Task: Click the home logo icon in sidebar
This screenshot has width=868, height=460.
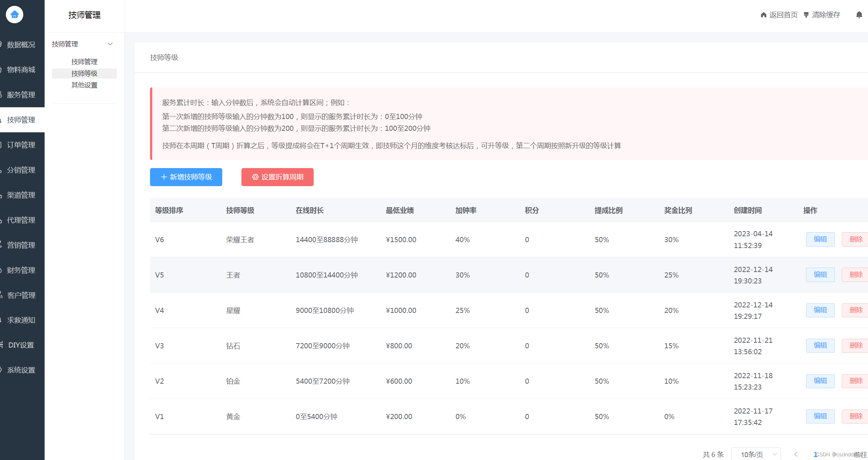Action: pos(14,15)
